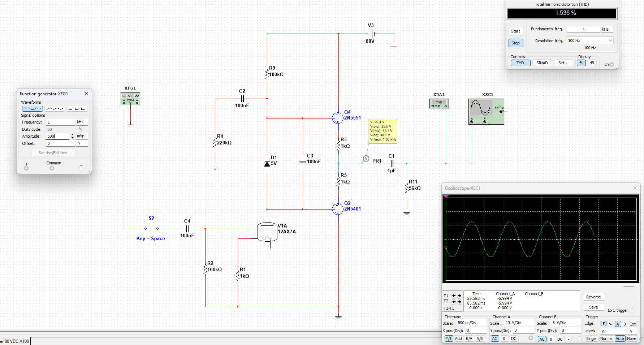The height and width of the screenshot is (345, 644).
Task: Select rising edge trigger in oscilloscope
Action: 604,324
